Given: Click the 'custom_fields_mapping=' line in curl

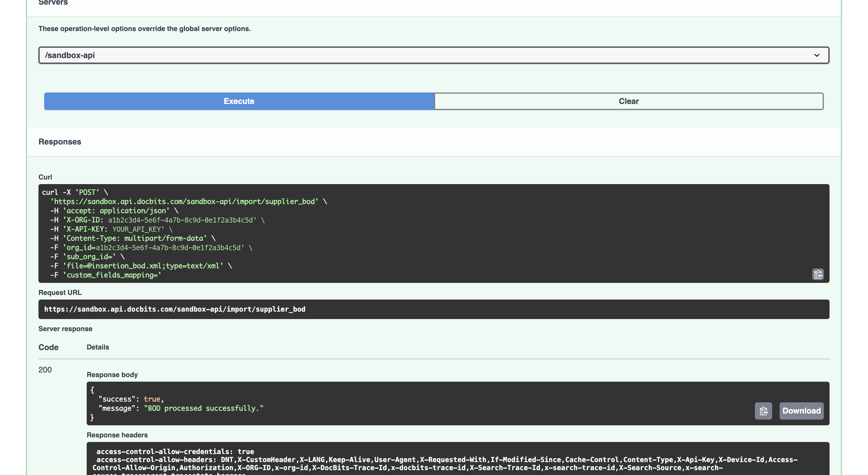Looking at the screenshot, I should click(x=106, y=275).
